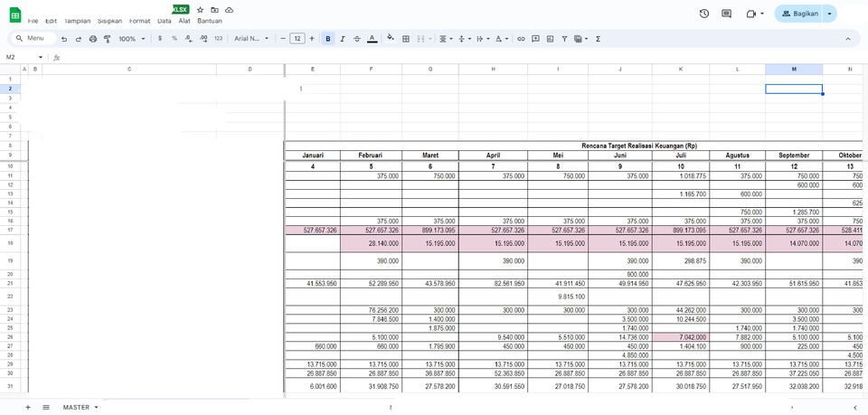868x415 pixels.
Task: Open horizontal align dropdown
Action: tap(445, 39)
